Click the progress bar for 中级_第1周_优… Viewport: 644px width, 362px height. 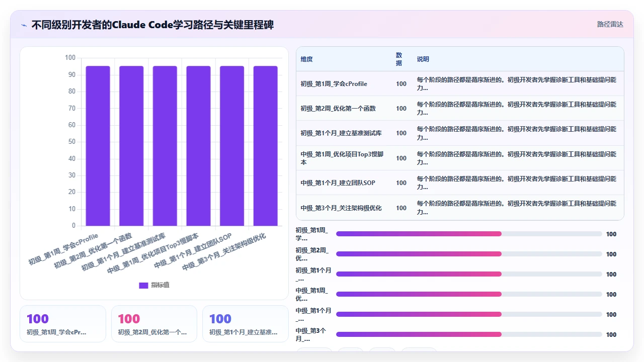coord(469,294)
